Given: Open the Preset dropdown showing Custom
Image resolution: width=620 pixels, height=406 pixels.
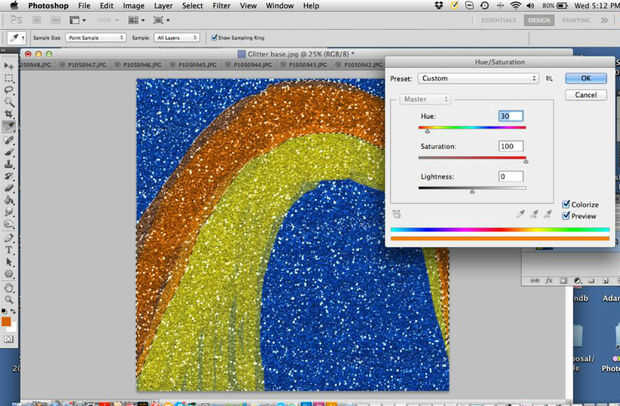Looking at the screenshot, I should click(478, 77).
